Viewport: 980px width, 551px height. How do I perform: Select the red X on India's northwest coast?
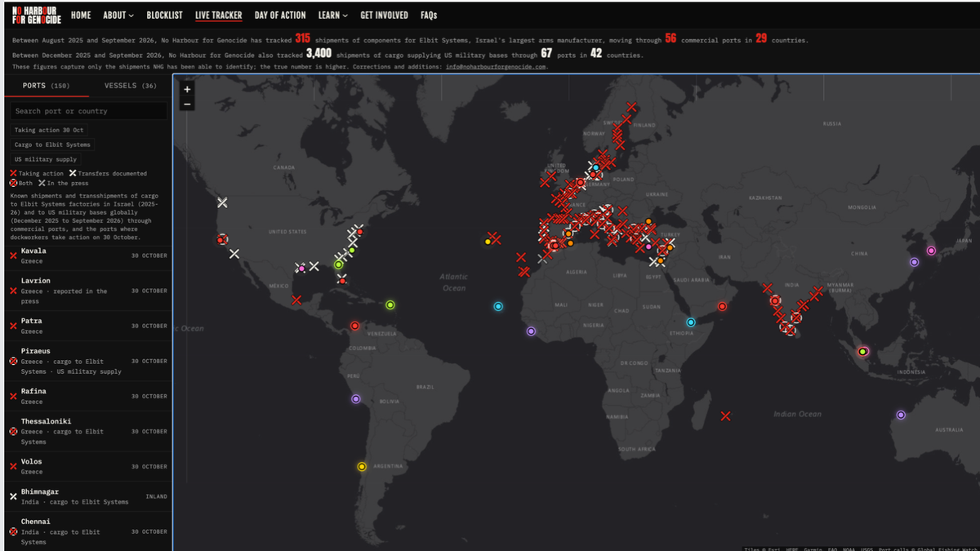click(767, 287)
